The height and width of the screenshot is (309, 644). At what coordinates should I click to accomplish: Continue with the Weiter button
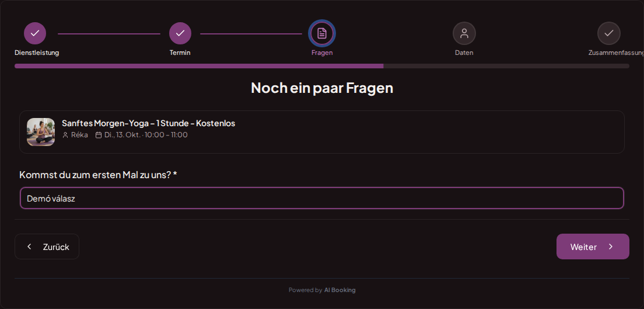point(593,246)
